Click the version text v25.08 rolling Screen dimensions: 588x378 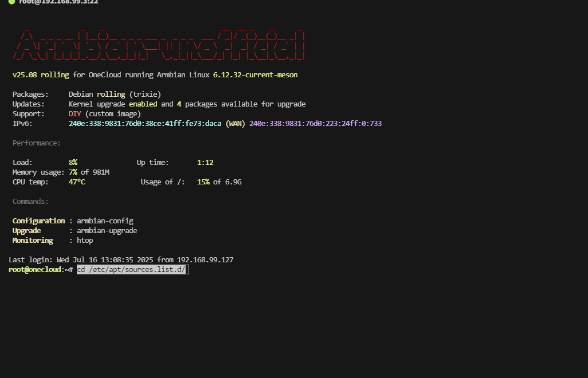tap(41, 74)
